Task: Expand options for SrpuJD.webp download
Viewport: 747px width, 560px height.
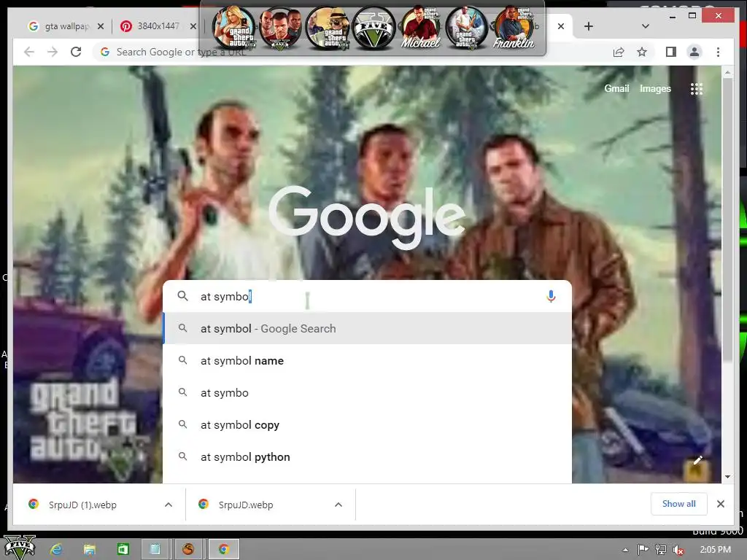Action: coord(338,505)
